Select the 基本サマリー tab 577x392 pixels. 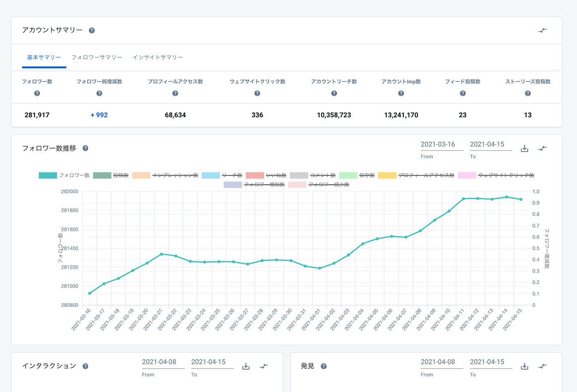[x=44, y=58]
